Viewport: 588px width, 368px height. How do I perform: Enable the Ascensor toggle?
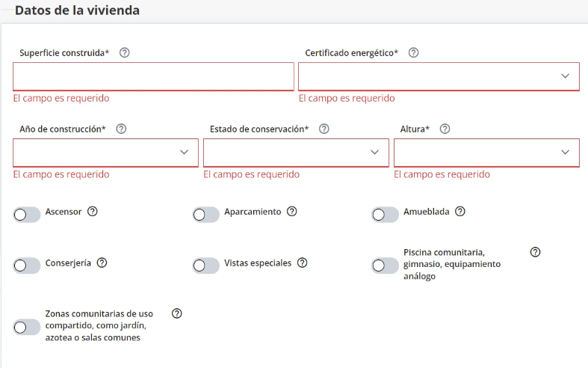[27, 215]
